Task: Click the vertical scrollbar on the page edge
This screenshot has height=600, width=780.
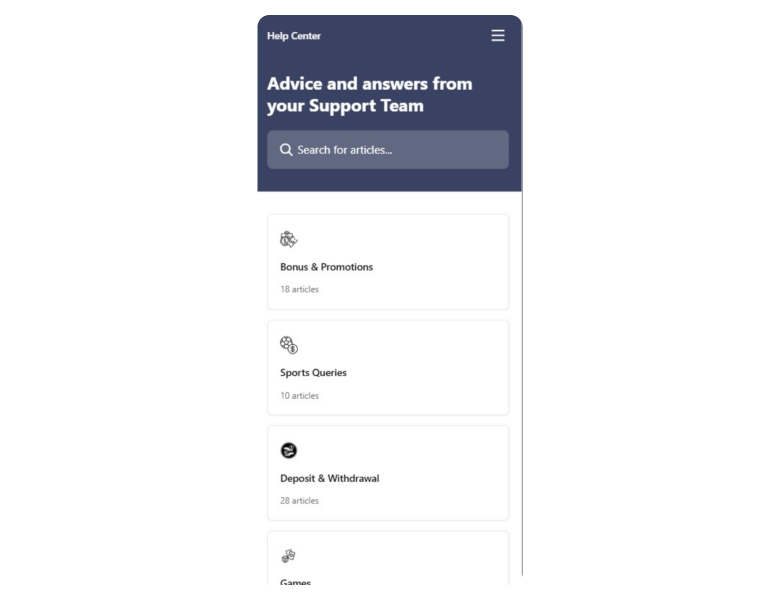Action: [x=522, y=383]
